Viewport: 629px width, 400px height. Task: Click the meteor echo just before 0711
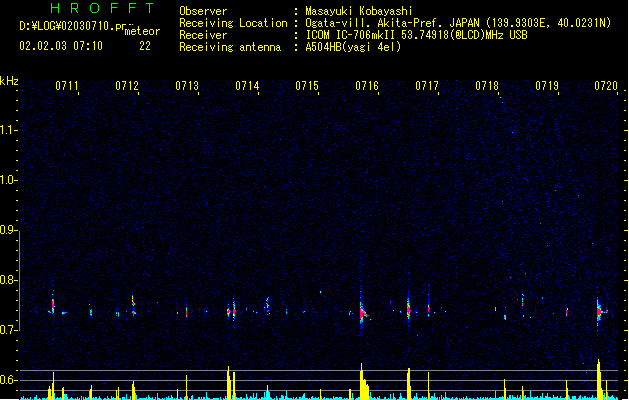coord(52,306)
